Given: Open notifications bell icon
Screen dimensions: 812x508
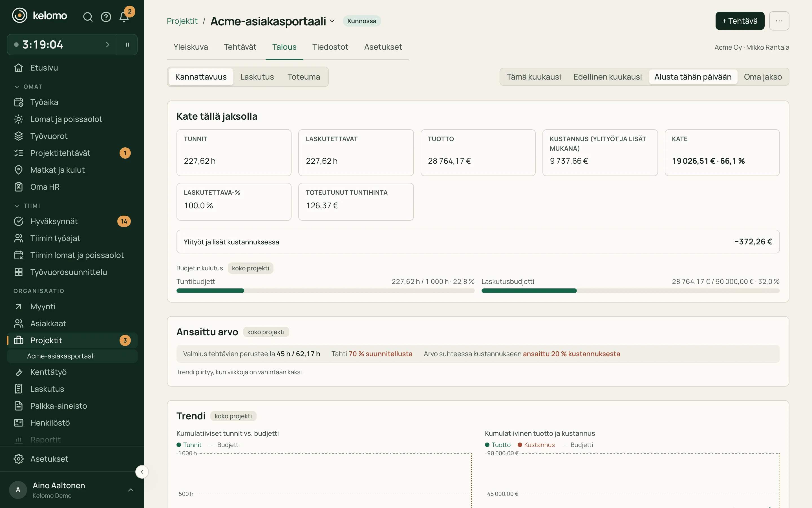Looking at the screenshot, I should click(124, 17).
